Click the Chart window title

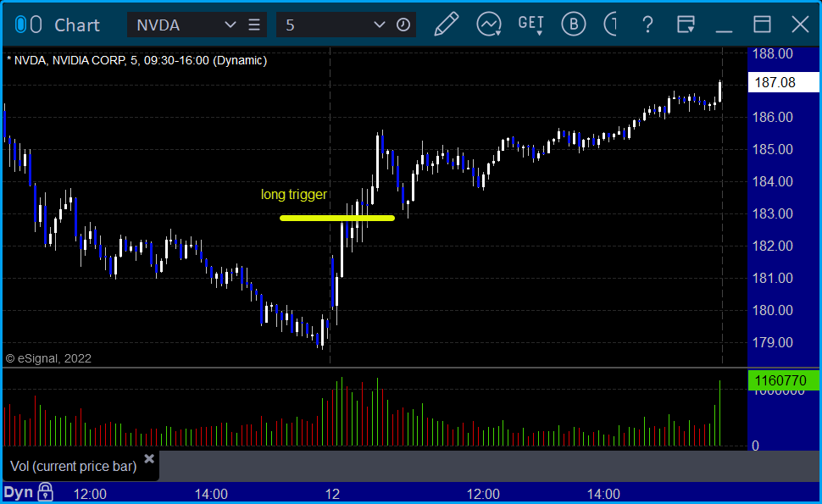(77, 25)
